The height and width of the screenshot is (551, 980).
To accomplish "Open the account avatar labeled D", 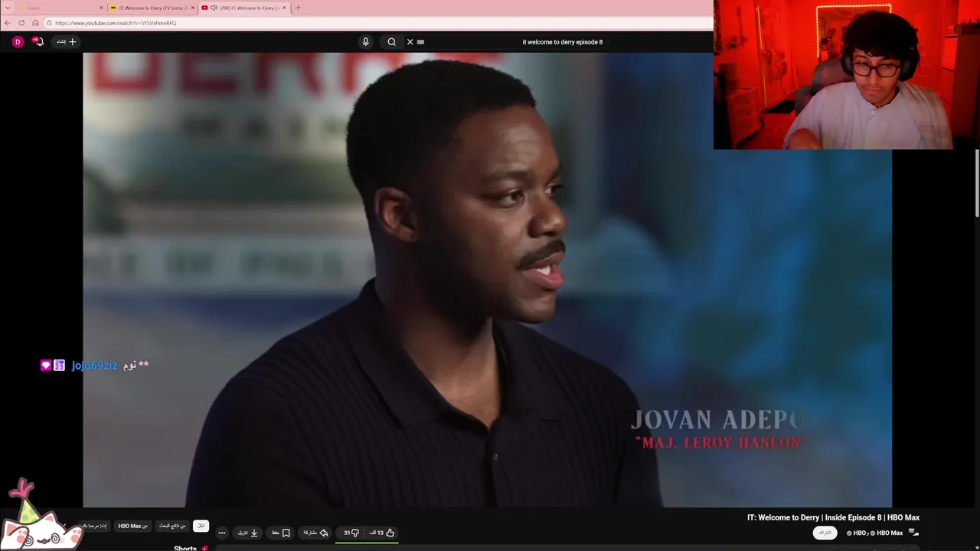I will coord(18,42).
